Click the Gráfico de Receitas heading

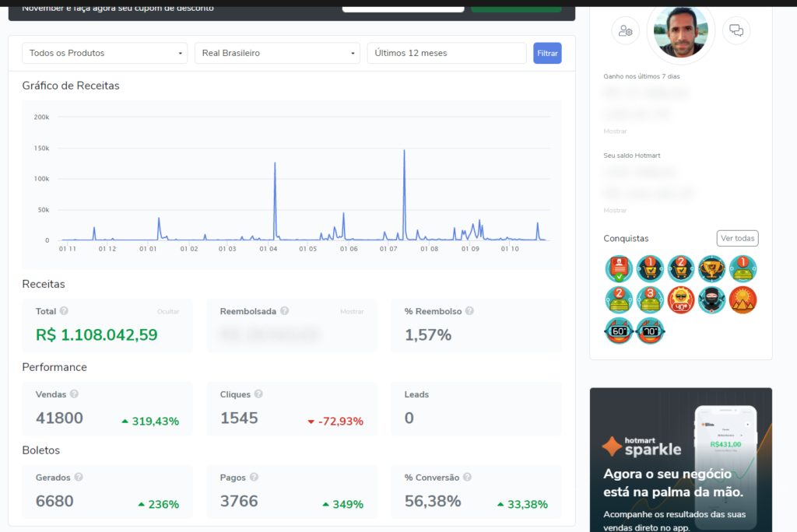[71, 86]
